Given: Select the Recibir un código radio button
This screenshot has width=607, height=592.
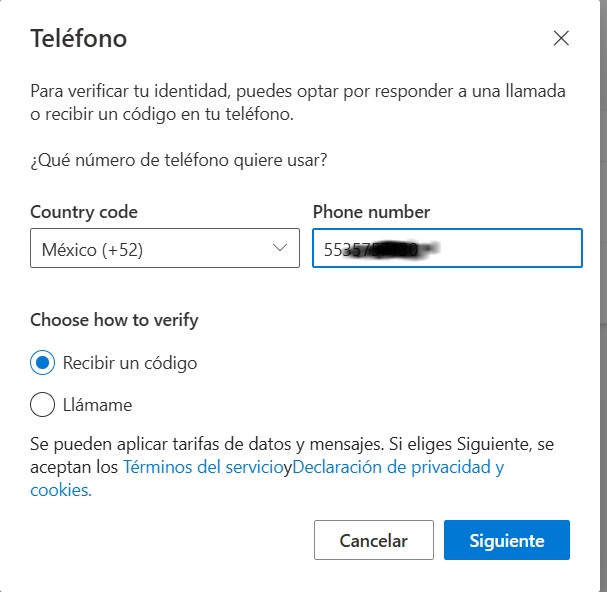Looking at the screenshot, I should [x=43, y=363].
